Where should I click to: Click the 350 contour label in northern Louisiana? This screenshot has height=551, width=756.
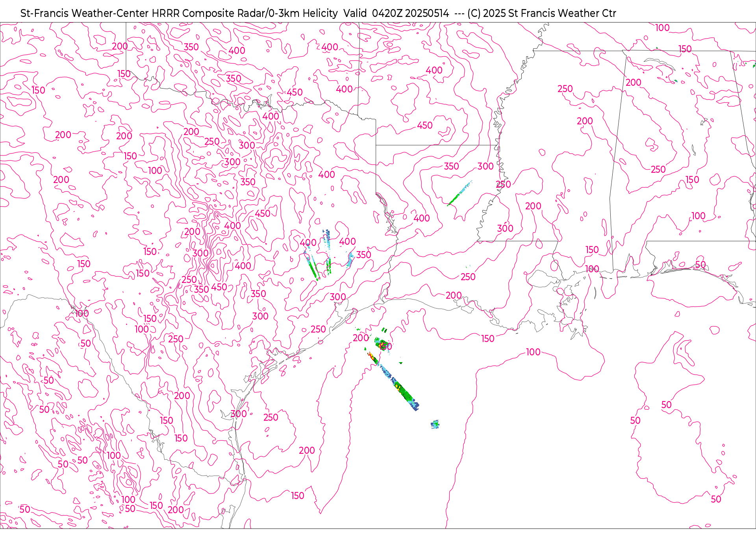pos(451,166)
